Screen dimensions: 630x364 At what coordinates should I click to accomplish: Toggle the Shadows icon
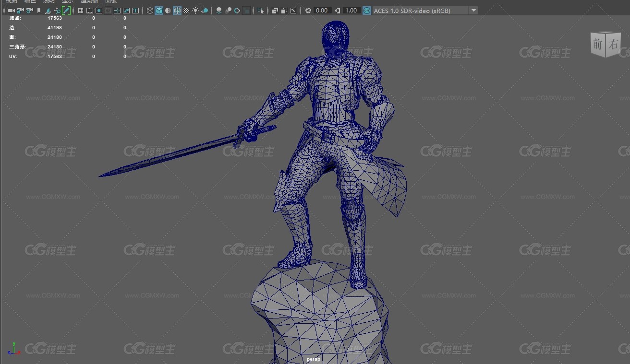pyautogui.click(x=205, y=11)
